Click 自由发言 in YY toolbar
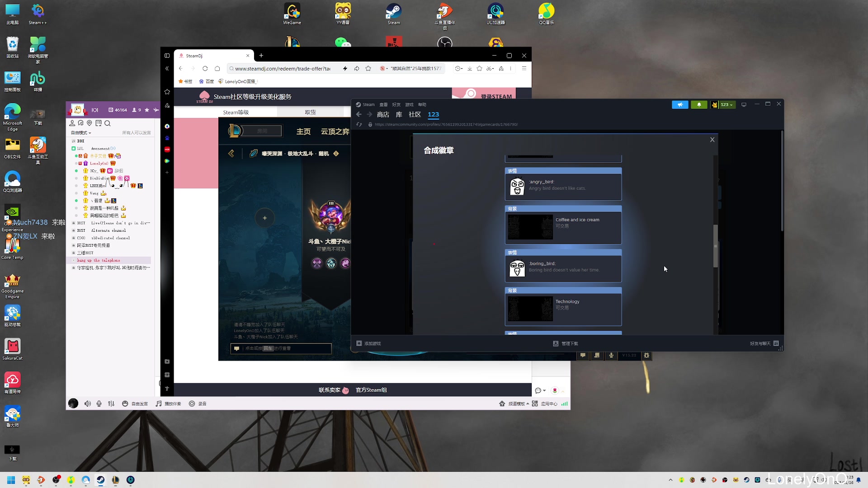 point(135,404)
